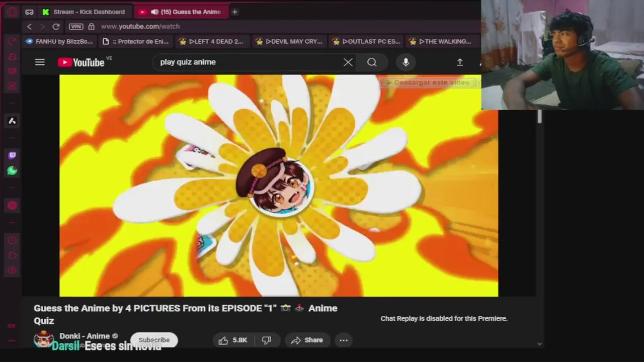Start voice search with microphone

406,62
